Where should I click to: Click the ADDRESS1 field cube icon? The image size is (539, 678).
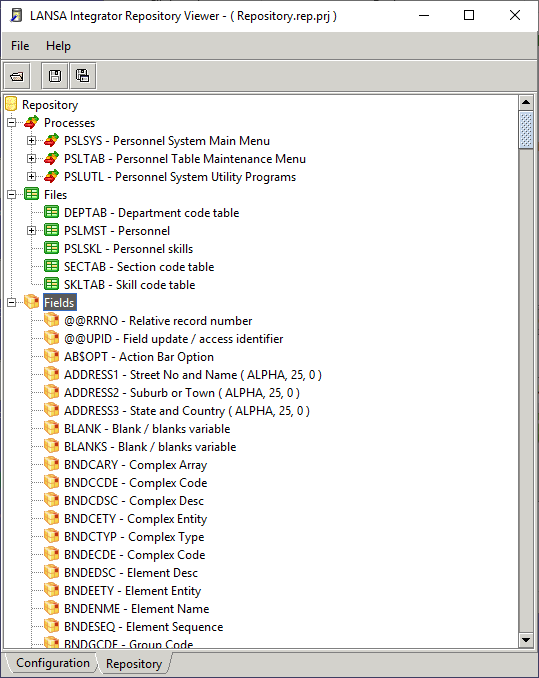[51, 374]
